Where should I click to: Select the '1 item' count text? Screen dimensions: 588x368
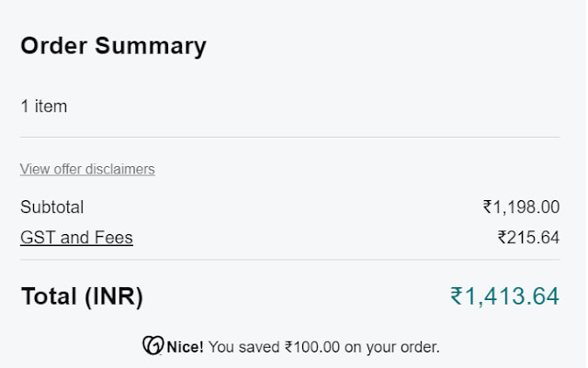[x=43, y=106]
